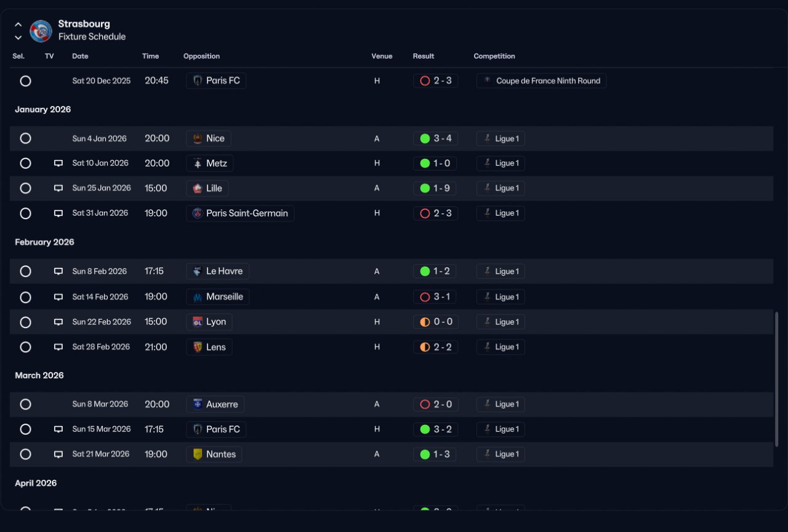
Task: Select the radio button for Auxerre fixture
Action: (x=25, y=405)
